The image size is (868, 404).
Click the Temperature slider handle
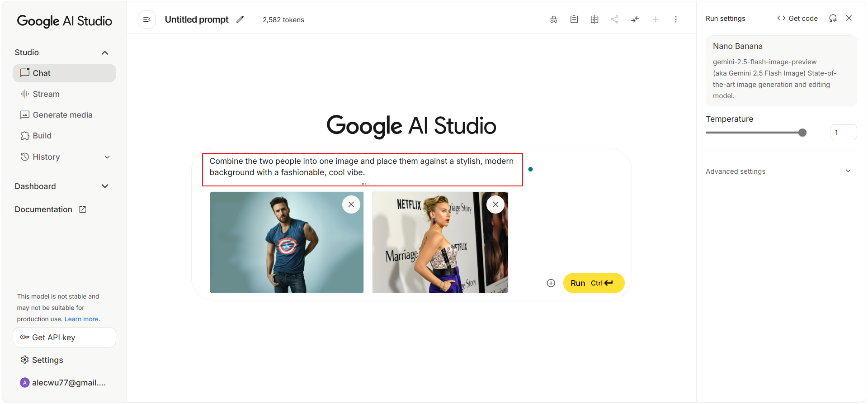click(x=802, y=133)
